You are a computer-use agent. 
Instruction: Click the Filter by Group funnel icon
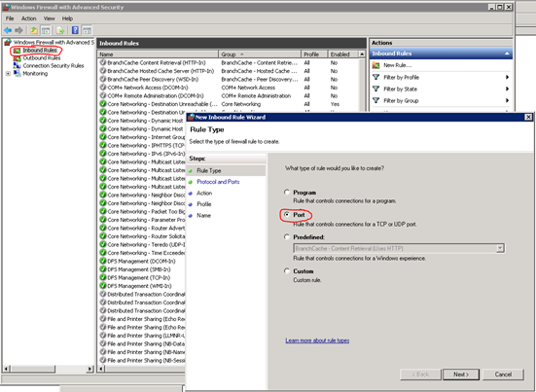[376, 100]
